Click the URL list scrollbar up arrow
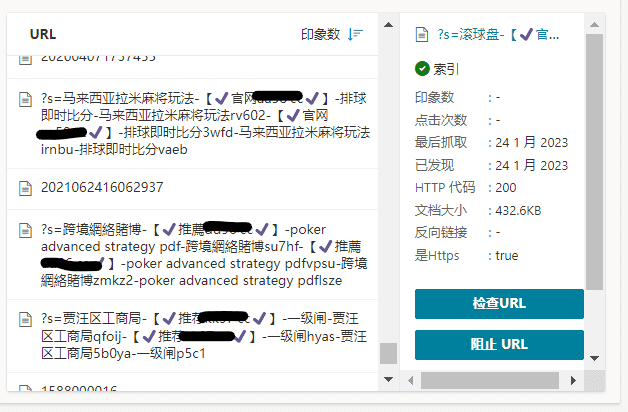The height and width of the screenshot is (412, 628). [388, 25]
